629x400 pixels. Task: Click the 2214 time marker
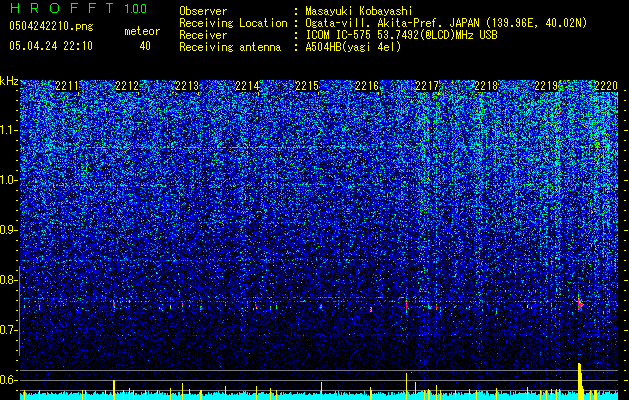click(x=247, y=86)
